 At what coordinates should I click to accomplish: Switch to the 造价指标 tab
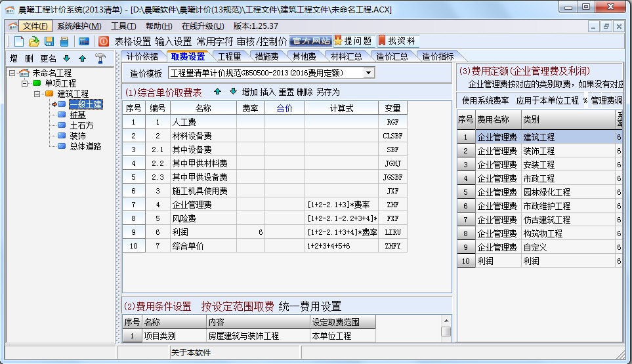(x=438, y=56)
